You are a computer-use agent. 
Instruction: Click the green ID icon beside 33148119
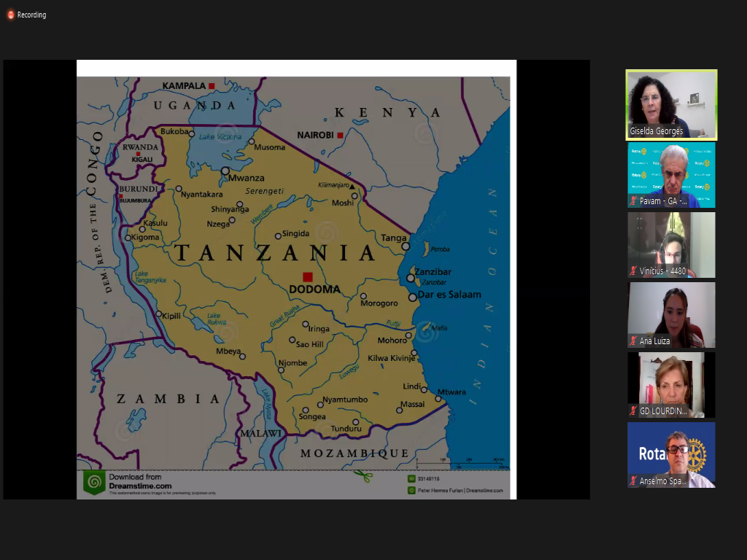[411, 479]
